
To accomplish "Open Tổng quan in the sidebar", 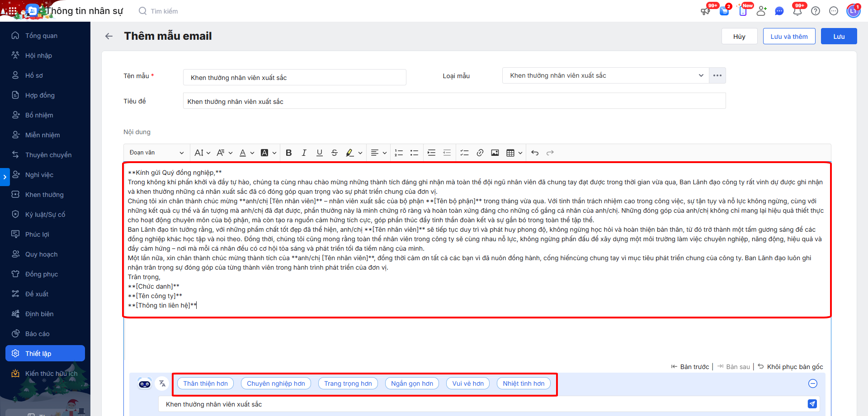I will [45, 36].
